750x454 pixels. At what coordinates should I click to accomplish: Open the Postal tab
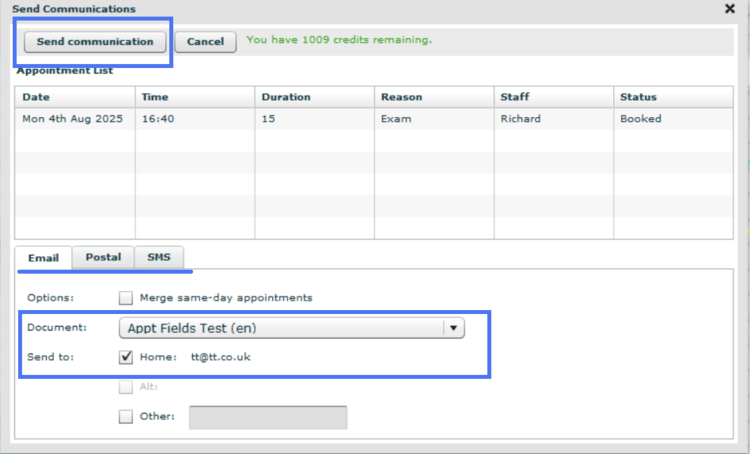pyautogui.click(x=103, y=258)
